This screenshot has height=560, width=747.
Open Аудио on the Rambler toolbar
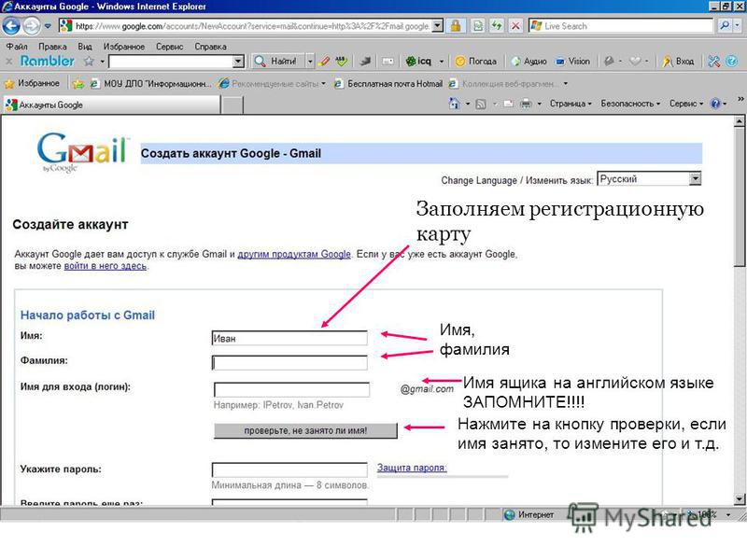(529, 62)
